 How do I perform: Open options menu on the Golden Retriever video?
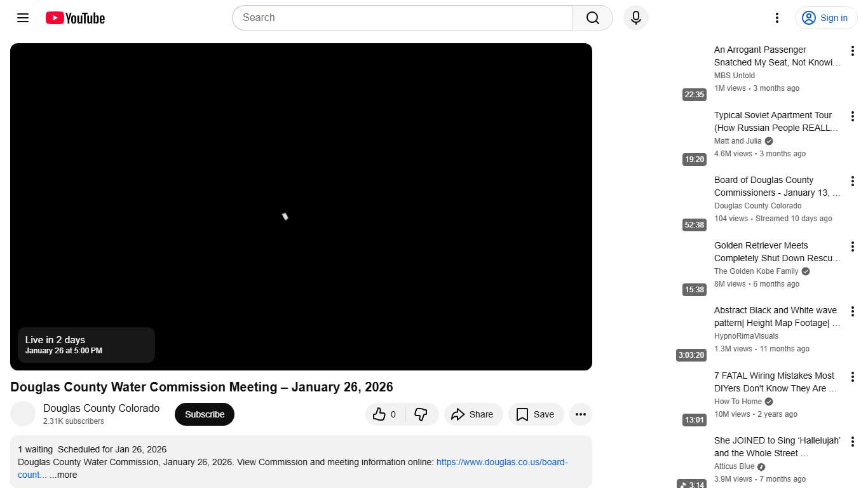tap(853, 246)
